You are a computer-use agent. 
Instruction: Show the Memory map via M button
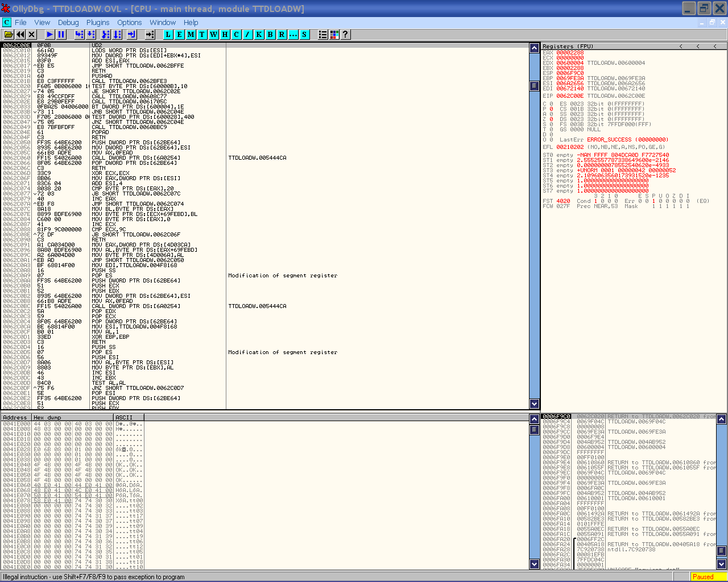click(x=191, y=35)
